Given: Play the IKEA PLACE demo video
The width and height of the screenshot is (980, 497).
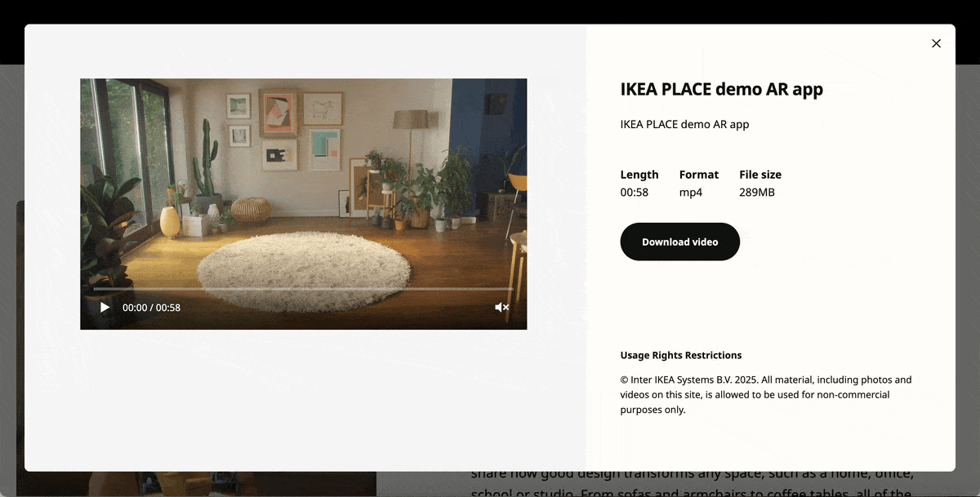Looking at the screenshot, I should (x=105, y=308).
